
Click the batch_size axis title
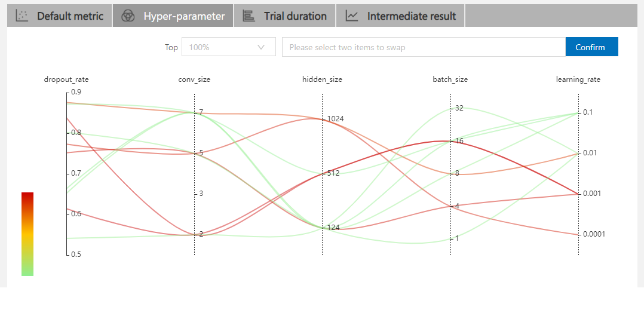(450, 79)
